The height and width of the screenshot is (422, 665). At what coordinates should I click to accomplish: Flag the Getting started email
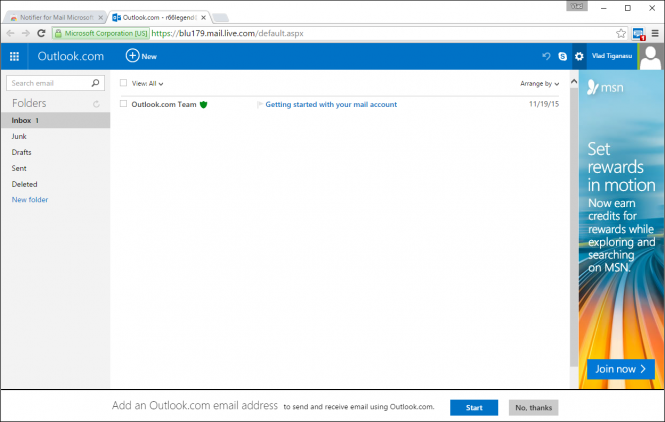[x=260, y=104]
